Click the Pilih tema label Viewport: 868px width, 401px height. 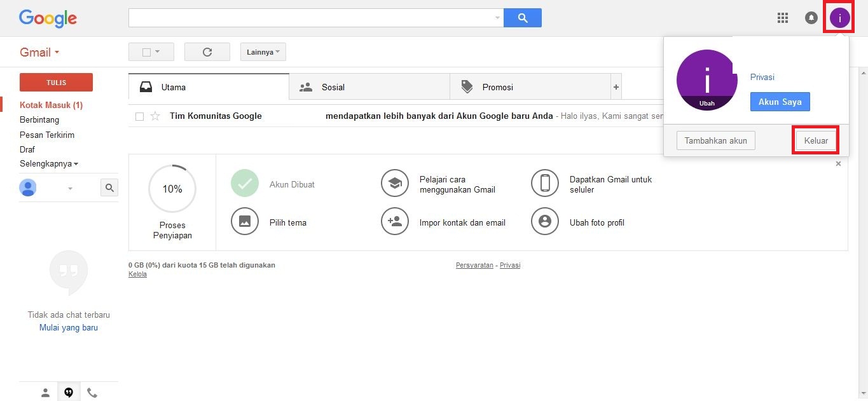288,222
